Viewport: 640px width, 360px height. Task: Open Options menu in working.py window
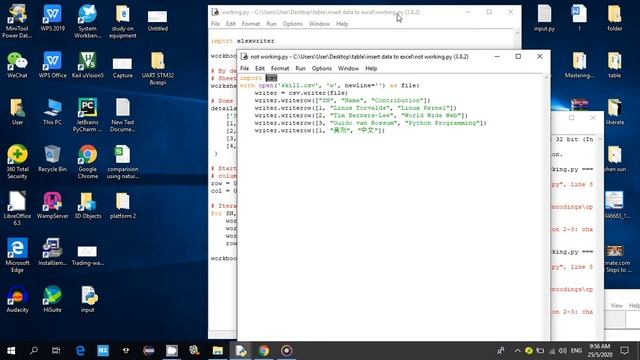click(x=293, y=24)
